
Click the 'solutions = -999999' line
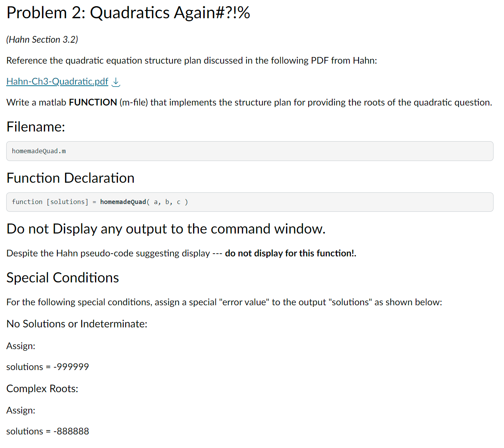[x=48, y=367]
